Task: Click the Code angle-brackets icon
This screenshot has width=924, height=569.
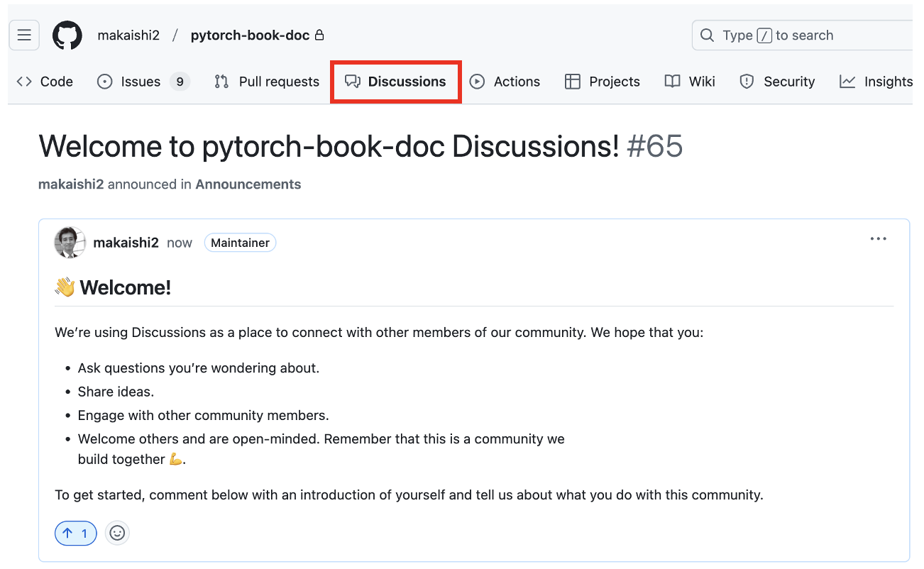Action: tap(24, 82)
